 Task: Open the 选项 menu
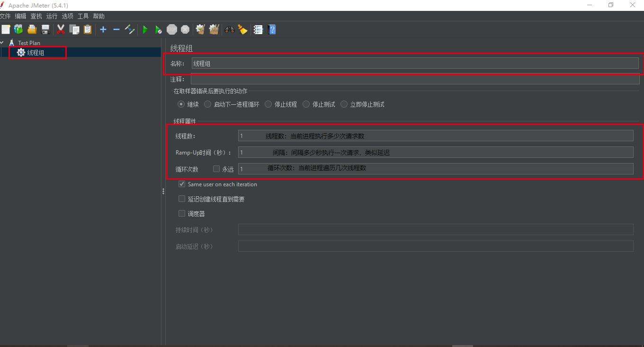point(67,16)
